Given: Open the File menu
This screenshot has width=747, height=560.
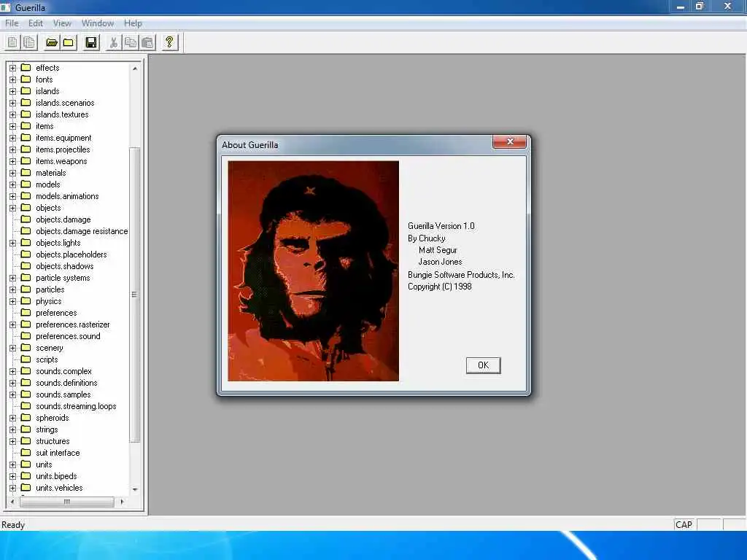Looking at the screenshot, I should click(x=12, y=23).
